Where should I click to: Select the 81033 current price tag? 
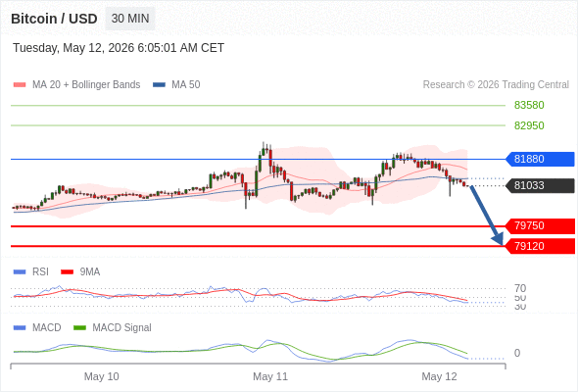point(539,185)
